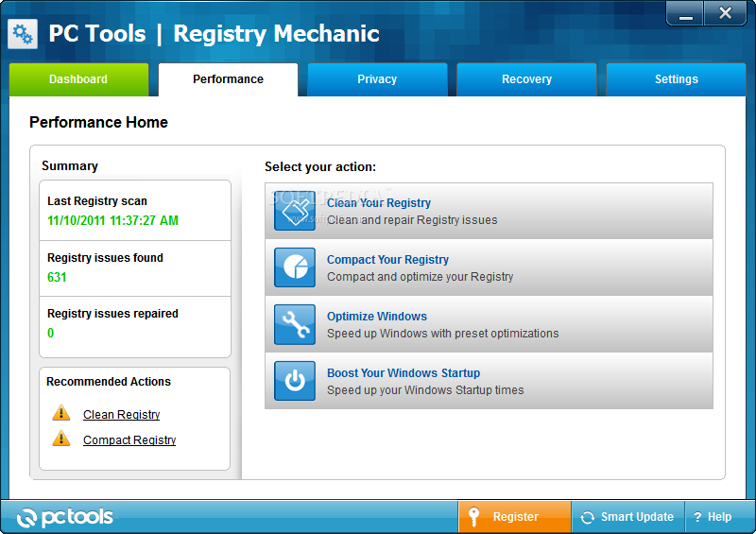Screen dimensions: 756x534
Task: Click the pctools logo in footer
Action: (64, 517)
